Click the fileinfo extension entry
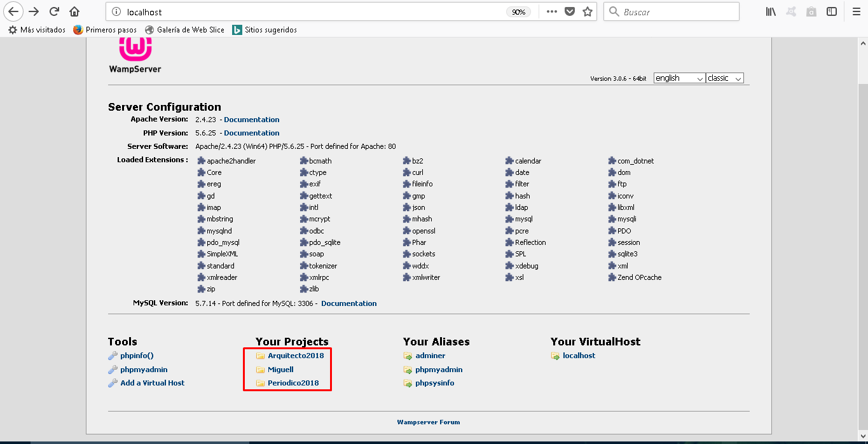Screen dimensions: 868x444 click(x=418, y=184)
